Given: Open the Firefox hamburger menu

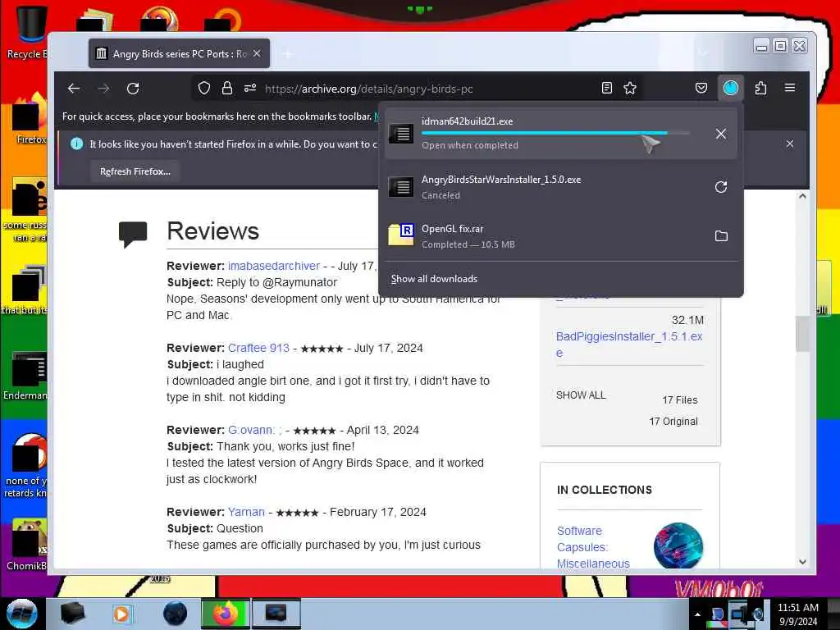Looking at the screenshot, I should pyautogui.click(x=790, y=88).
